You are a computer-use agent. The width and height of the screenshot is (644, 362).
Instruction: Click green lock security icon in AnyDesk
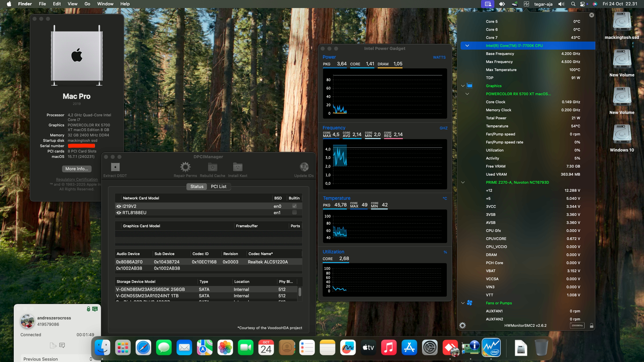point(88,309)
